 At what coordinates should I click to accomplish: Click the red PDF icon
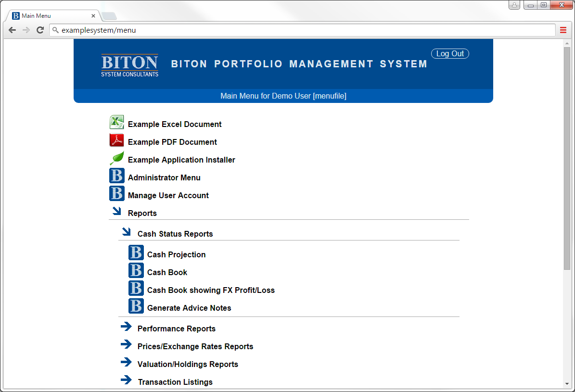tap(116, 140)
